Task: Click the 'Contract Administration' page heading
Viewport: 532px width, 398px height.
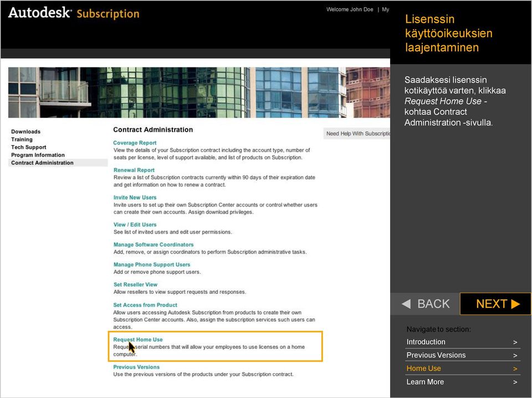Action: (153, 130)
